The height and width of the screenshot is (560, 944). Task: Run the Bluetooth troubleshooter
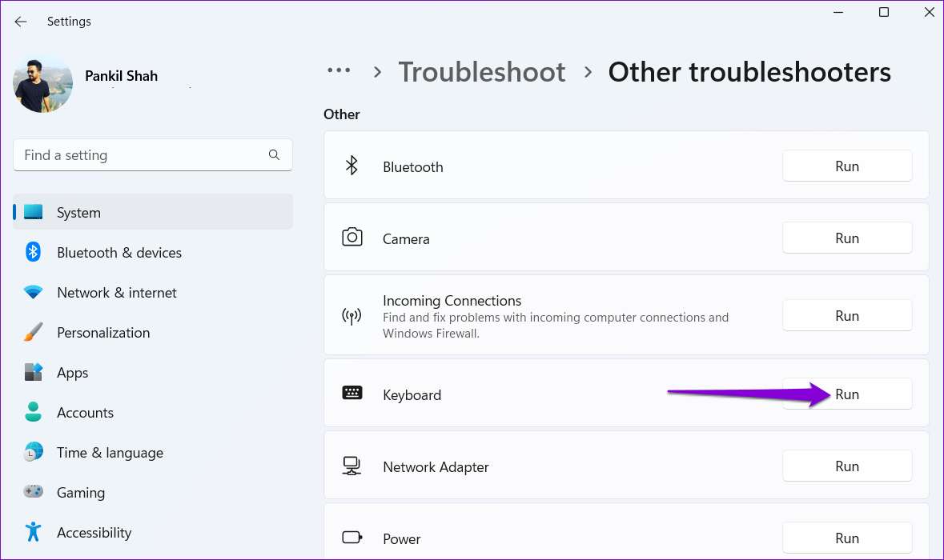tap(846, 166)
